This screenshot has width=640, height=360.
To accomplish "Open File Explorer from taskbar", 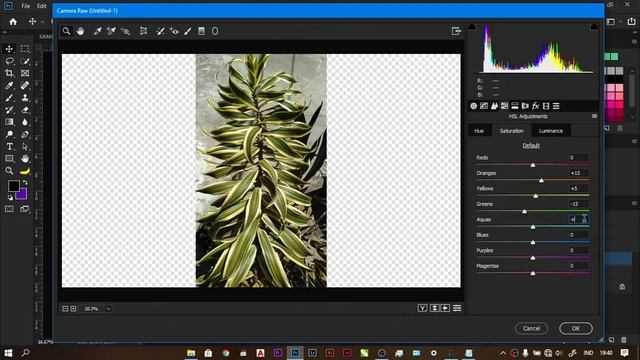I will pos(191,353).
